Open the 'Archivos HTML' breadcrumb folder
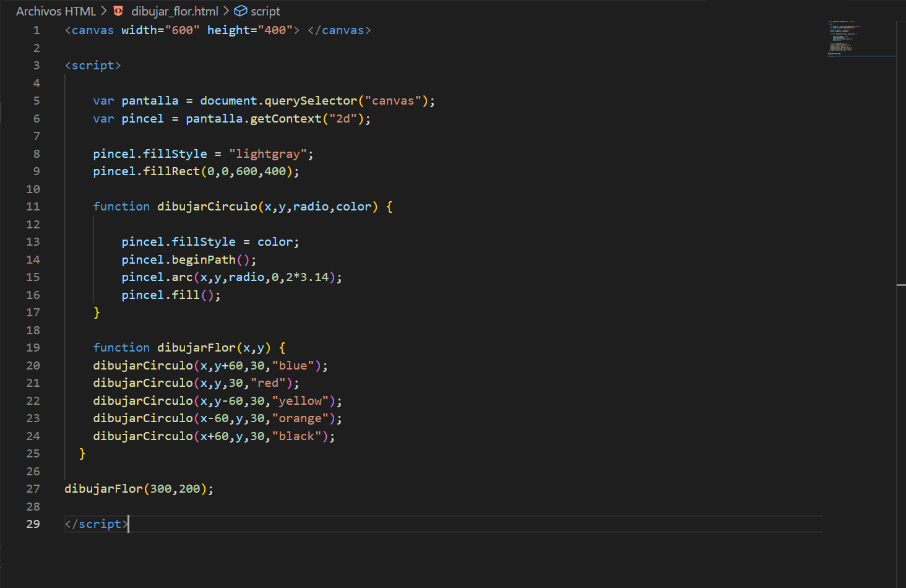This screenshot has height=588, width=906. pyautogui.click(x=56, y=11)
